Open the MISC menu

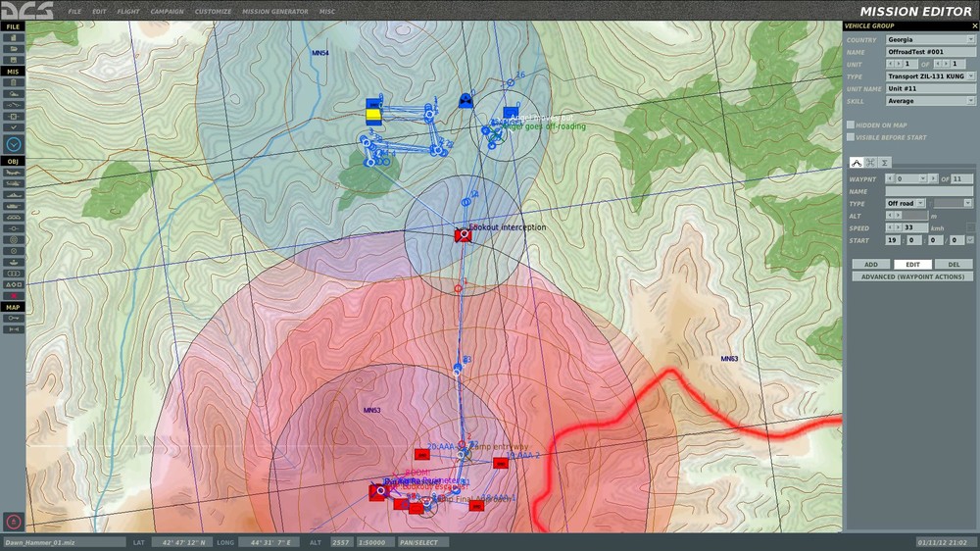click(327, 11)
